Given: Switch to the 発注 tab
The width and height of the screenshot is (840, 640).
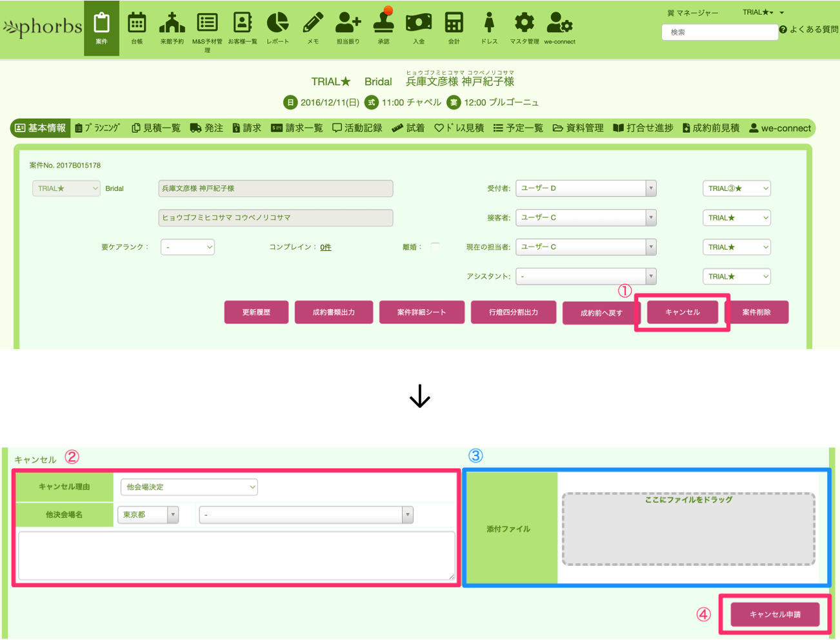Looking at the screenshot, I should point(206,128).
